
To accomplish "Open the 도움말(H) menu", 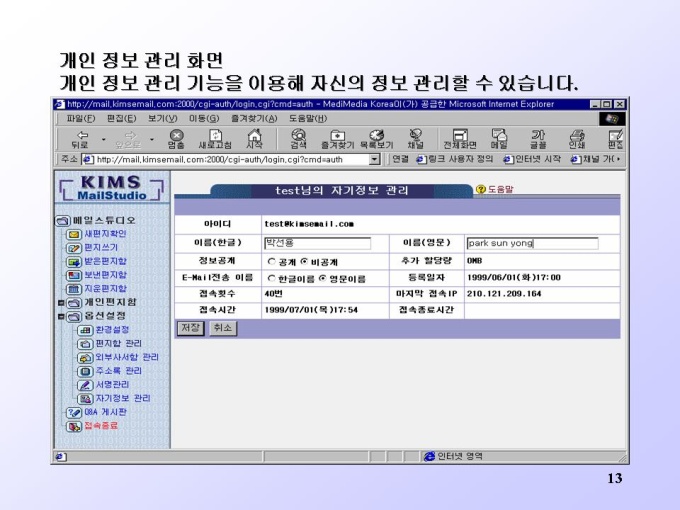I will [x=308, y=118].
